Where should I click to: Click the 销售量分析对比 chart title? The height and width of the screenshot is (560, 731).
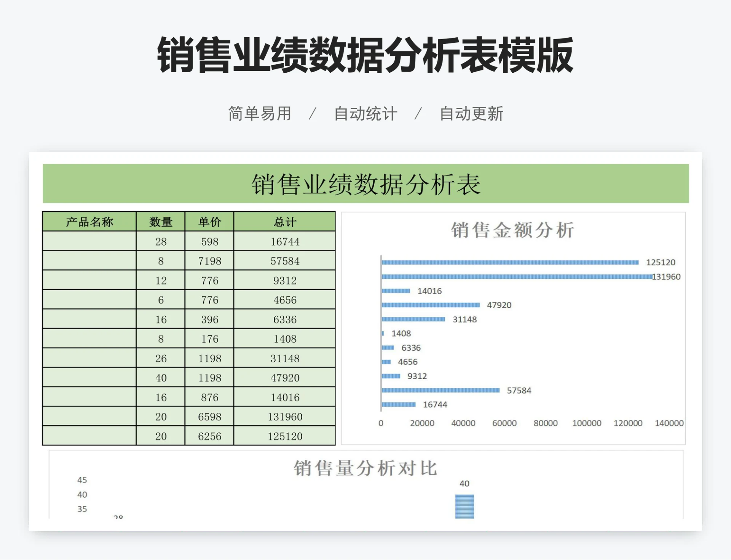365,469
